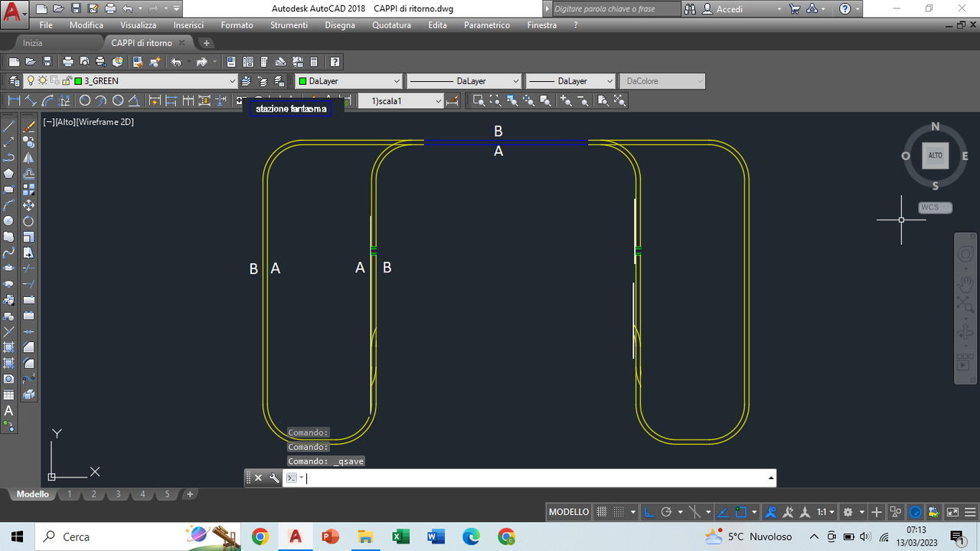Screen dimensions: 980x551
Task: Open the DaLayer color control dropdown
Action: pos(397,81)
